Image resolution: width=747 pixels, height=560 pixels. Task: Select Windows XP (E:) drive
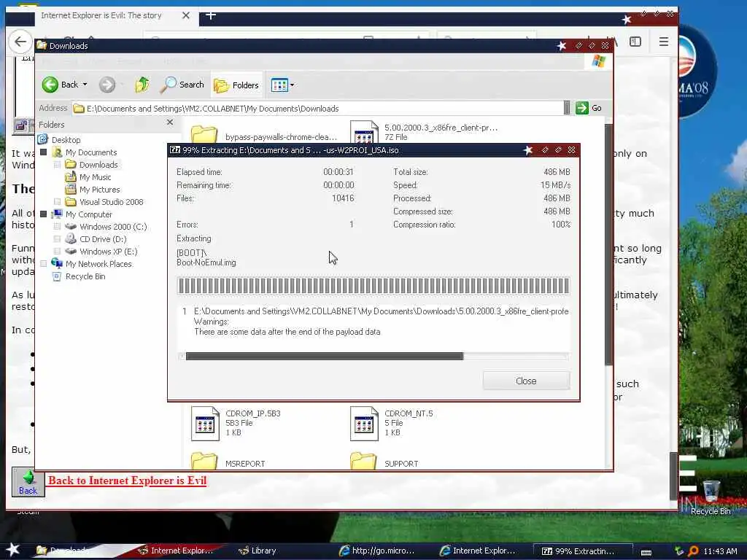108,252
